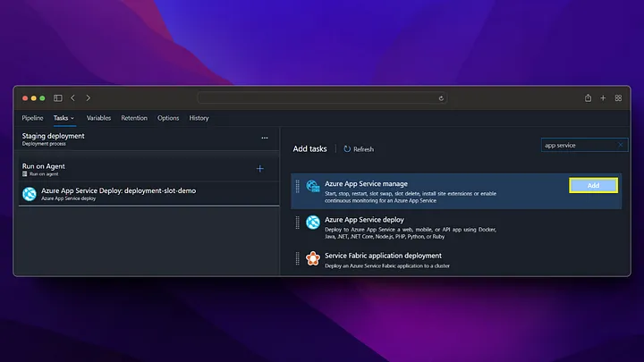Refresh the Add tasks list

click(359, 149)
